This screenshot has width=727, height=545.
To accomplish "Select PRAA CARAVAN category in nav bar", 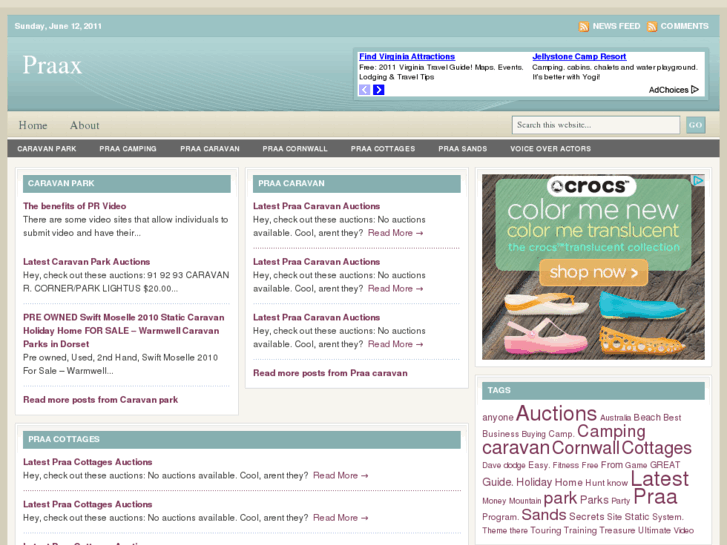I will pyautogui.click(x=210, y=149).
